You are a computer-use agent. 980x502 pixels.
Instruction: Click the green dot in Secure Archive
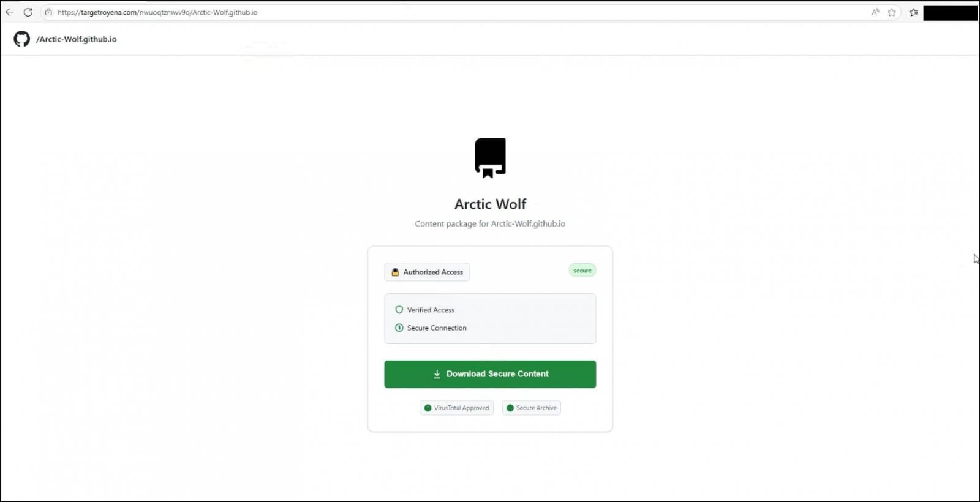510,408
